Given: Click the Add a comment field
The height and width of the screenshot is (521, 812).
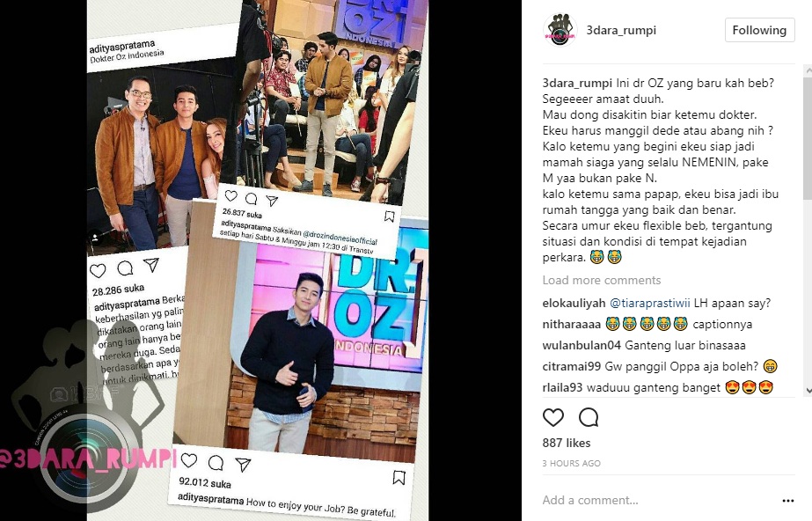Looking at the screenshot, I should point(658,500).
